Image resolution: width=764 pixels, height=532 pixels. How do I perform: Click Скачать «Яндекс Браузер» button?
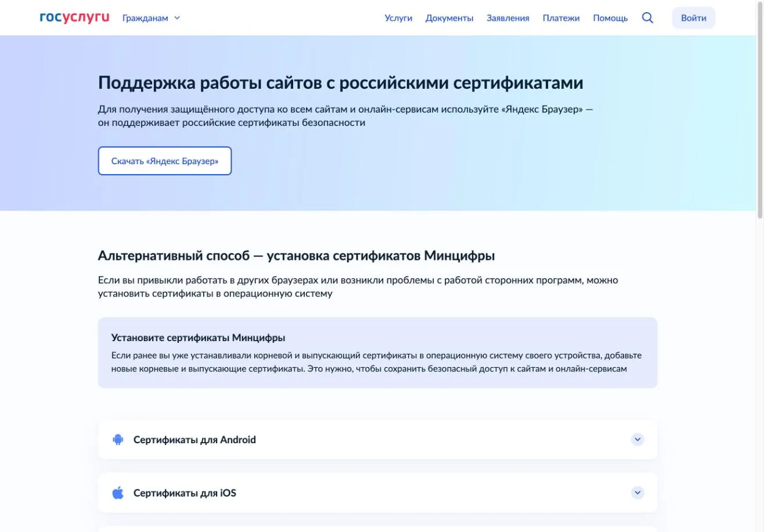click(x=165, y=161)
